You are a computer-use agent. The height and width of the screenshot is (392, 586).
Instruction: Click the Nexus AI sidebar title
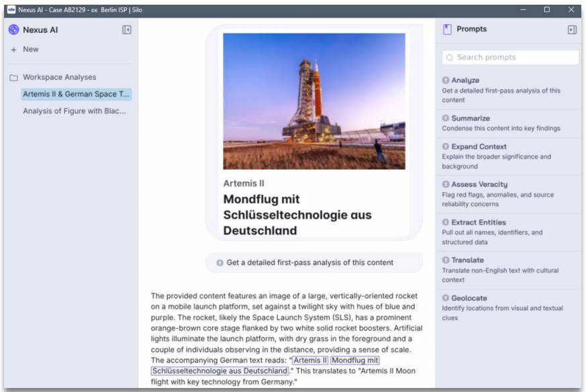click(x=40, y=30)
